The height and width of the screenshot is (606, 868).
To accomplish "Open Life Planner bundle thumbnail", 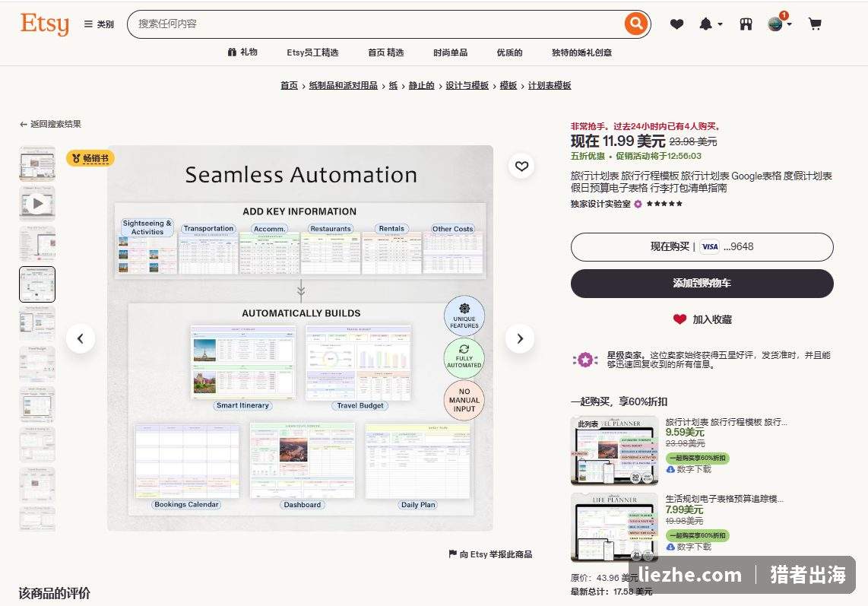I will pos(614,528).
